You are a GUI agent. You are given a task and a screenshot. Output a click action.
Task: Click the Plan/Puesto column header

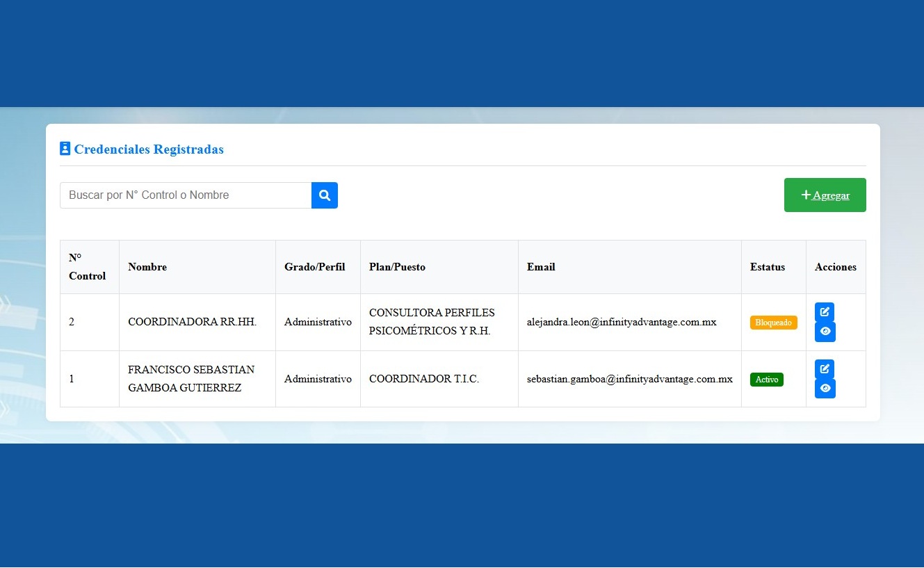(x=397, y=267)
